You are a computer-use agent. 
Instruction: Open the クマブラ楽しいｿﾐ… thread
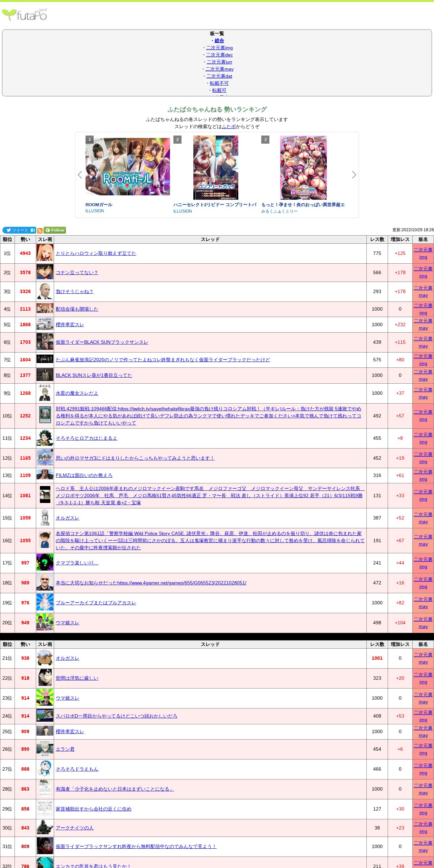[77, 563]
